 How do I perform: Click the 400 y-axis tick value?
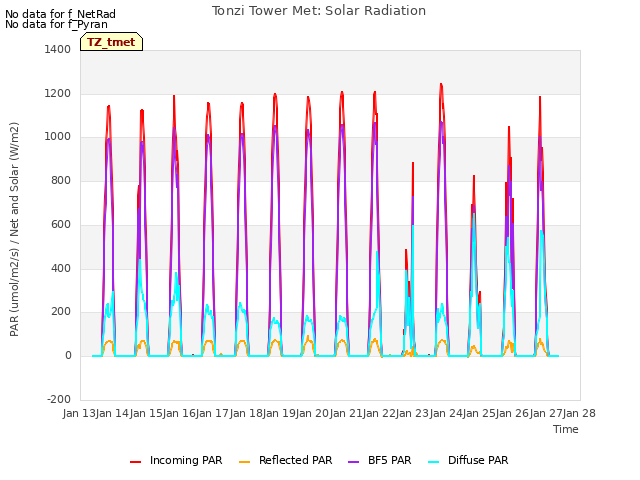pyautogui.click(x=61, y=268)
